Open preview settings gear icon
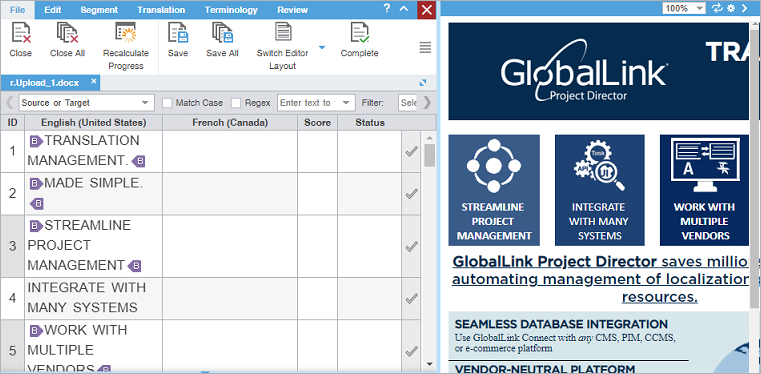 [731, 8]
